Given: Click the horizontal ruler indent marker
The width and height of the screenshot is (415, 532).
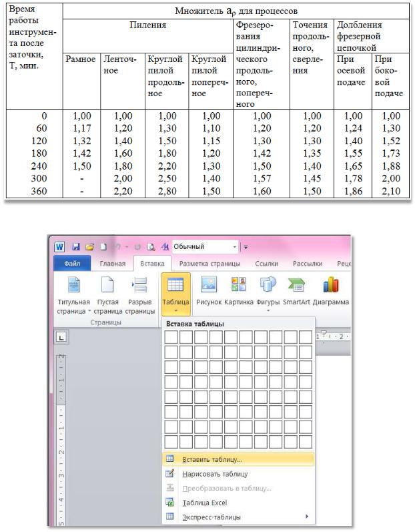Looking at the screenshot, I should click(x=324, y=334).
